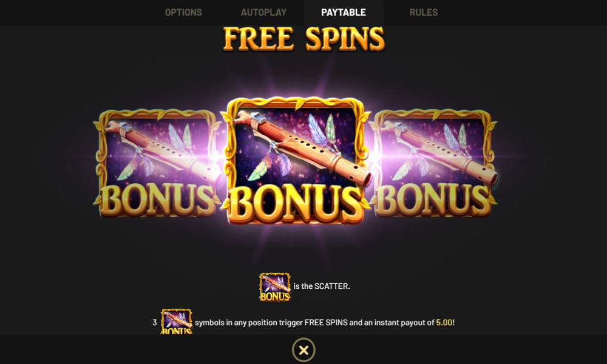This screenshot has width=607, height=364.
Task: Click the 'symbols in any position trigger' text
Action: (249, 323)
